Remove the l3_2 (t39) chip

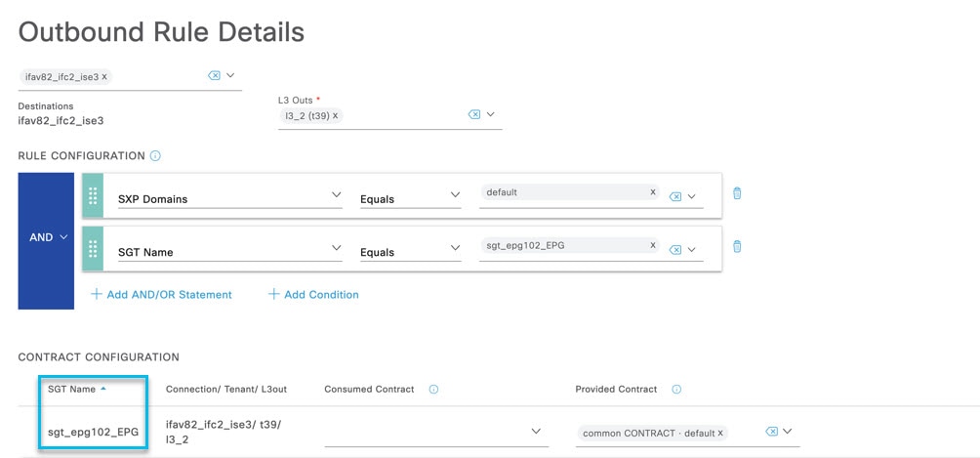(x=335, y=116)
